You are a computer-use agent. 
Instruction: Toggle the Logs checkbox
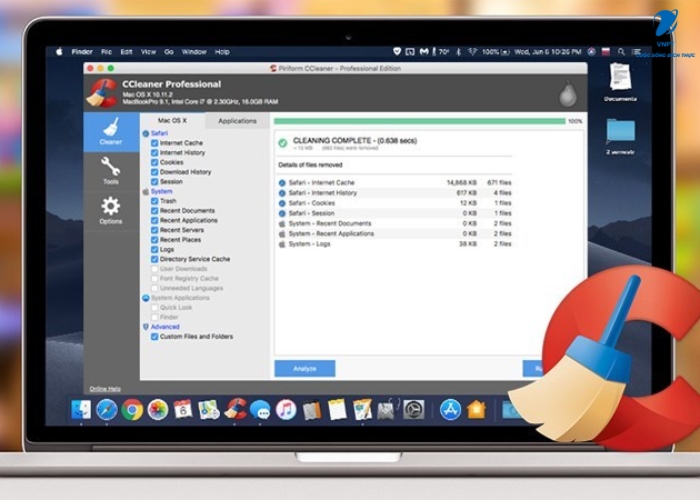pyautogui.click(x=154, y=250)
